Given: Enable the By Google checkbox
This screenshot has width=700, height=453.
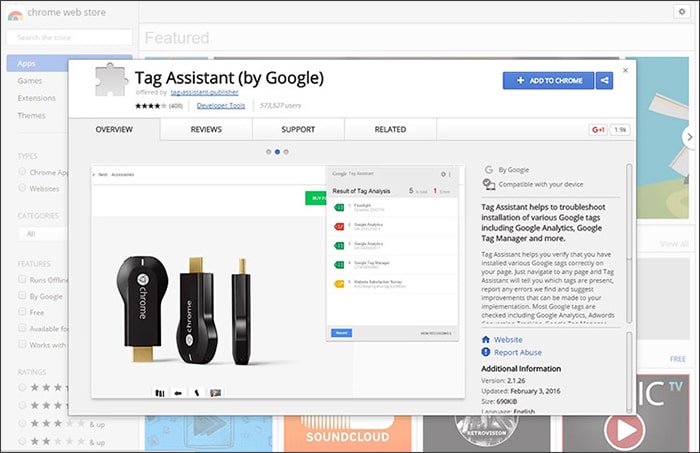Looking at the screenshot, I should [x=22, y=295].
